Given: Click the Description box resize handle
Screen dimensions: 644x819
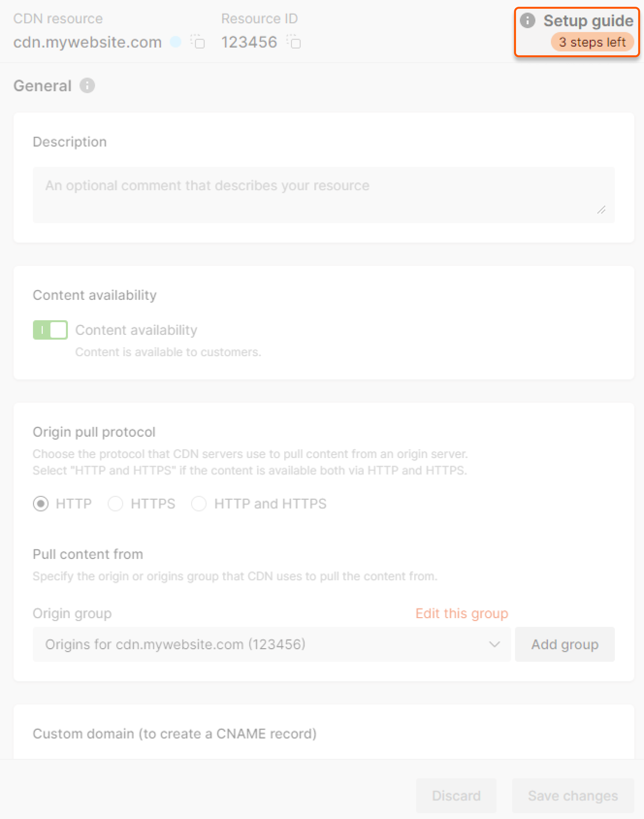Looking at the screenshot, I should pyautogui.click(x=601, y=210).
